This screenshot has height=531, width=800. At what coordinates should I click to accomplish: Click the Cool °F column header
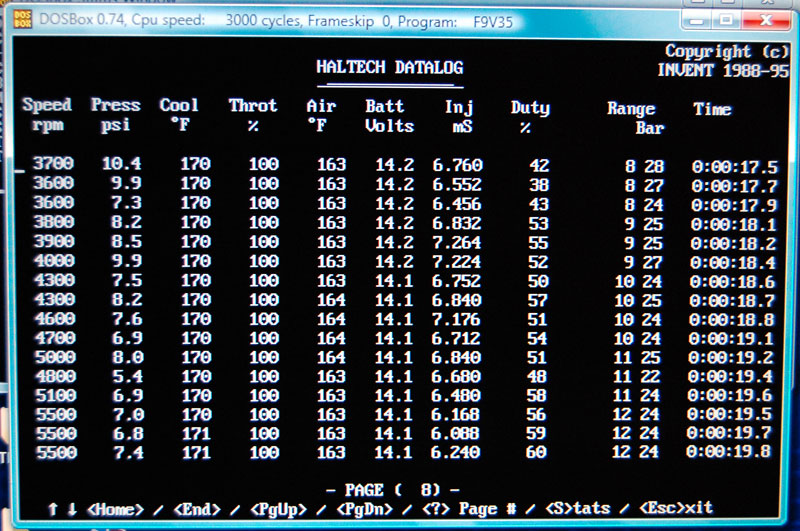[x=179, y=115]
